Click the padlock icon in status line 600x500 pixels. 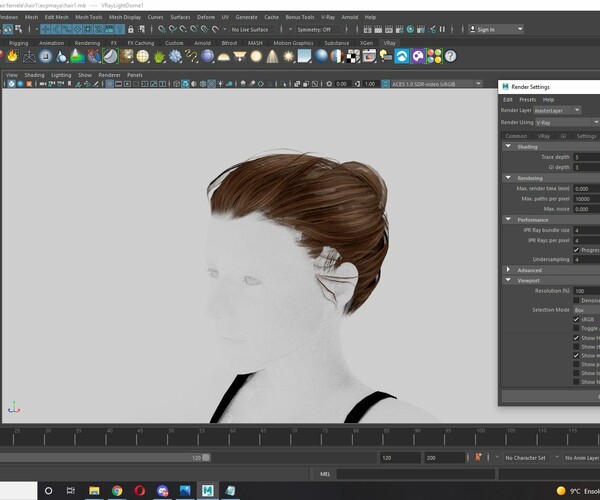coord(131,29)
